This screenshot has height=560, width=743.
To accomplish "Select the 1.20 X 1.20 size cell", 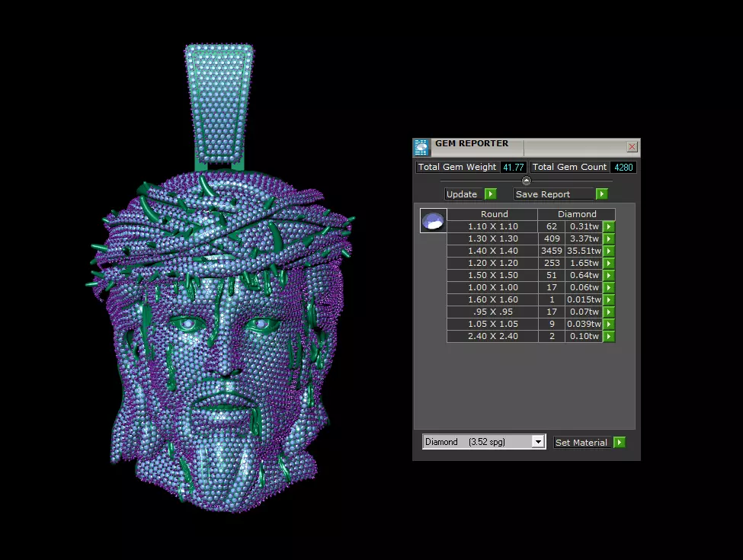I will 492,263.
